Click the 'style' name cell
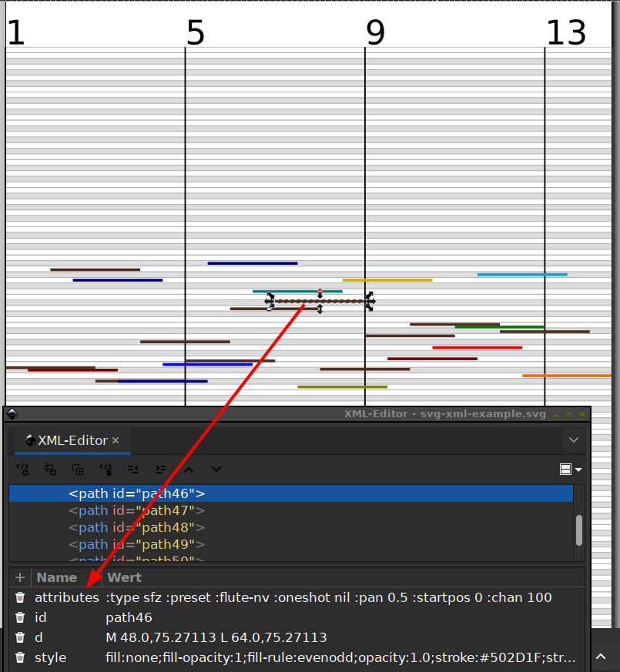Image resolution: width=620 pixels, height=672 pixels. [50, 657]
